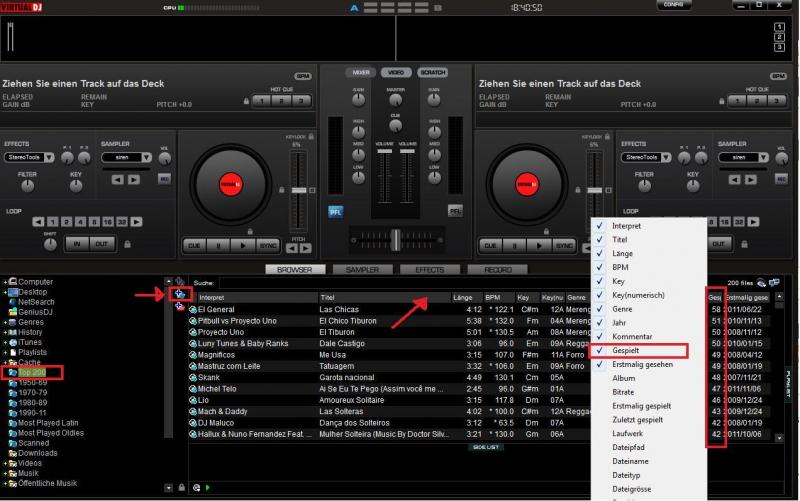Viewport: 800px width, 501px height.
Task: Click the left deck play button
Action: (x=240, y=245)
